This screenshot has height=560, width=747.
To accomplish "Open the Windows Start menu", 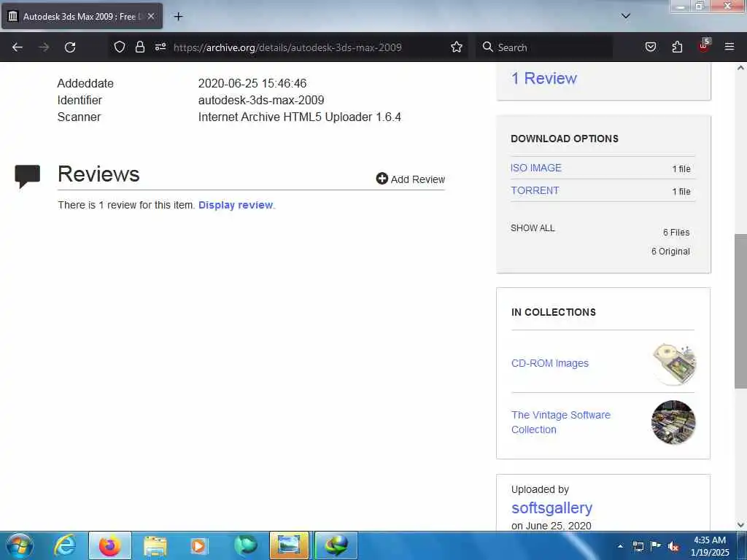I will pyautogui.click(x=20, y=545).
